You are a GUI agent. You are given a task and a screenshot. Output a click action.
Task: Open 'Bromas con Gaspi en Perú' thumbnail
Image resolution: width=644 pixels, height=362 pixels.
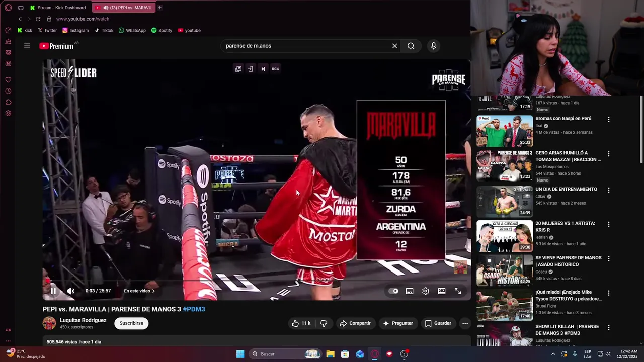505,131
